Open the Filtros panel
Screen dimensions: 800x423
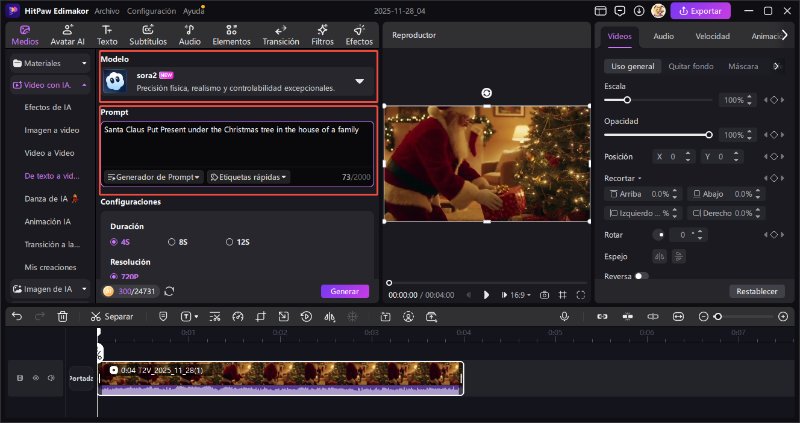click(322, 35)
